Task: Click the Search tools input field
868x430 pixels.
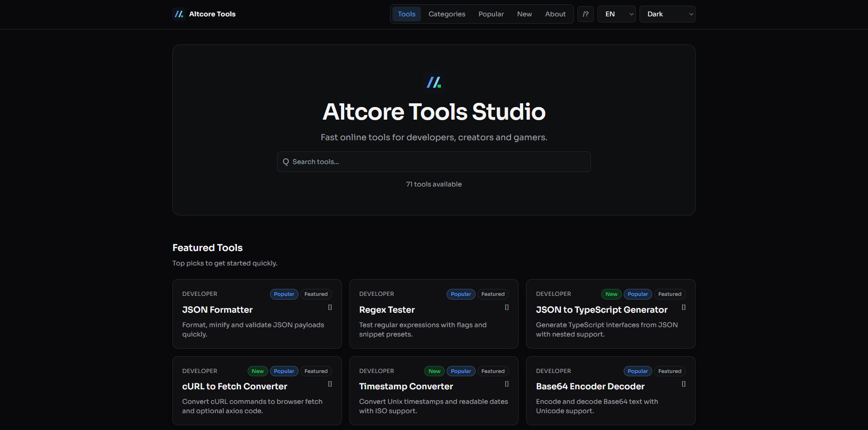Action: coord(434,161)
